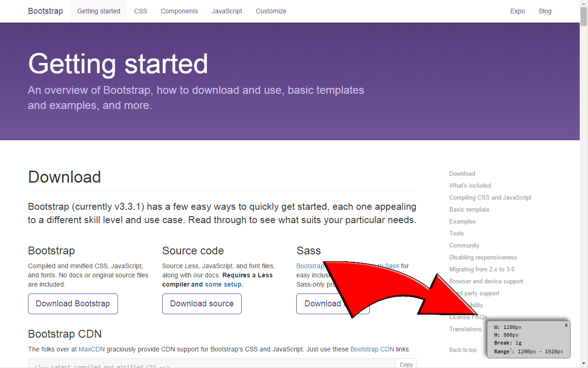Jump to Migrating from 2.x to 3.0

coord(481,269)
